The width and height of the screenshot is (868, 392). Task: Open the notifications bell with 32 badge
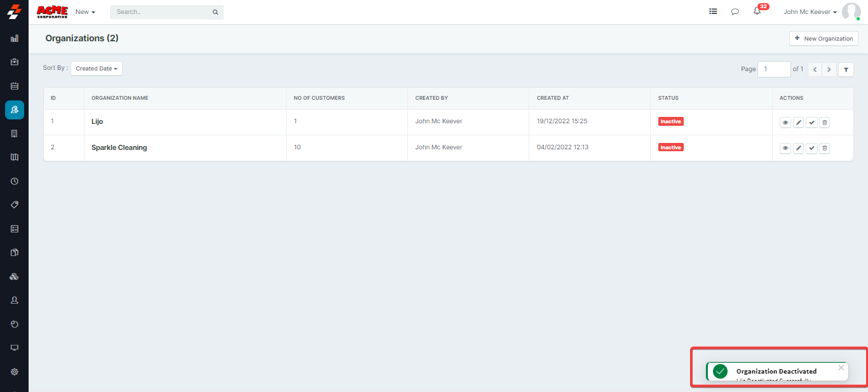757,11
